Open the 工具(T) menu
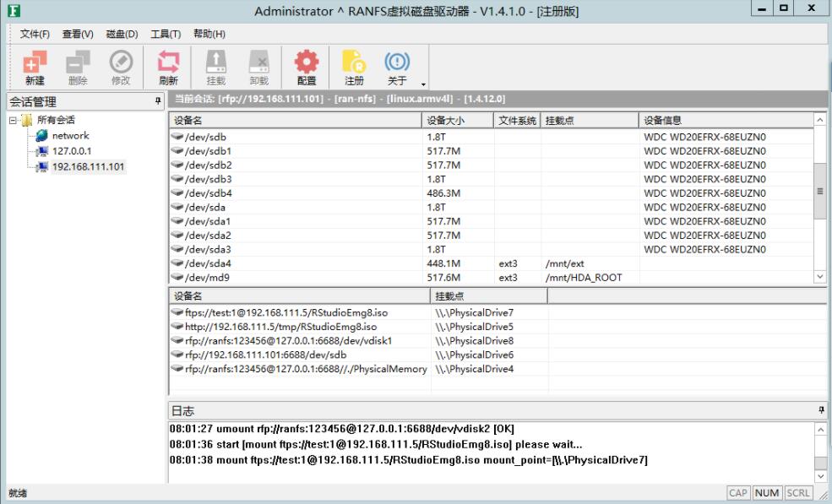832x504 pixels. click(x=166, y=34)
